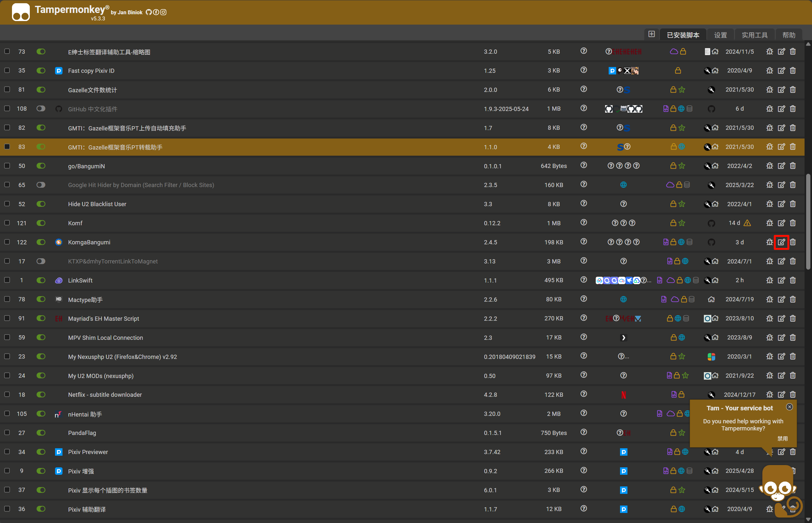The width and height of the screenshot is (812, 523).
Task: Tick the checkbox for Pixiv 辅助翻译 row
Action: click(7, 509)
